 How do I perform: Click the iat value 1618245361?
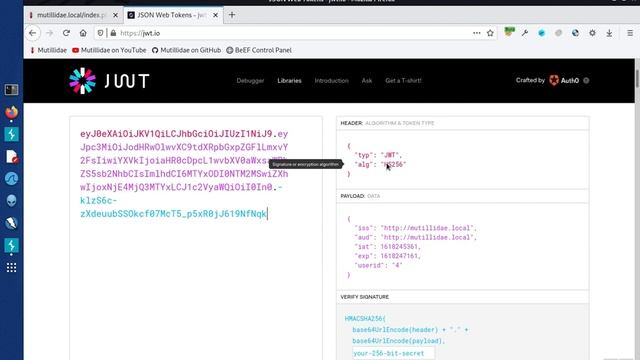(400, 247)
